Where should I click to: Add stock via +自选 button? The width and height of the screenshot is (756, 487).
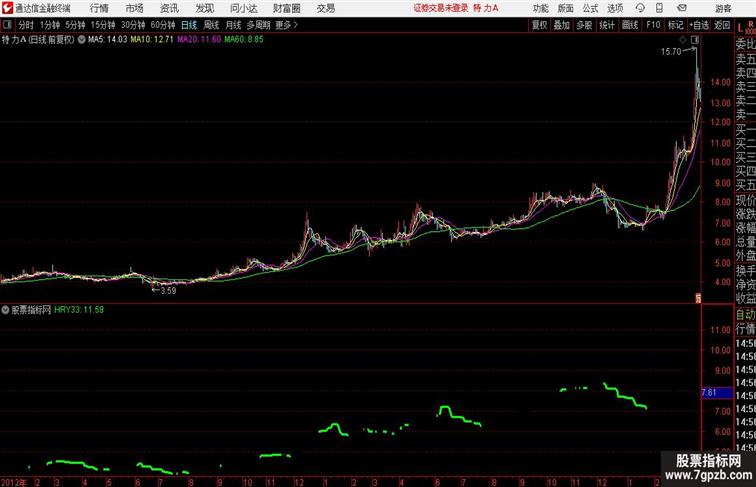[699, 25]
